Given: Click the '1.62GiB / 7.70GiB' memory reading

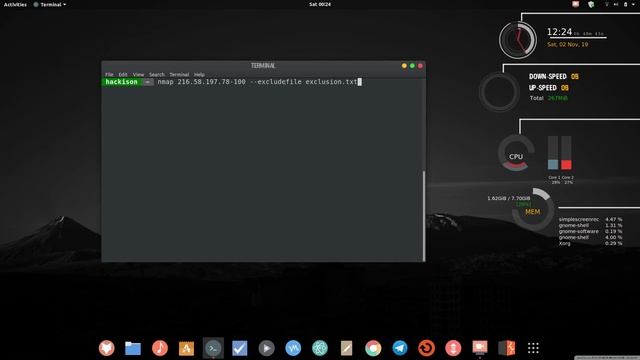Looking at the screenshot, I should [x=509, y=198].
